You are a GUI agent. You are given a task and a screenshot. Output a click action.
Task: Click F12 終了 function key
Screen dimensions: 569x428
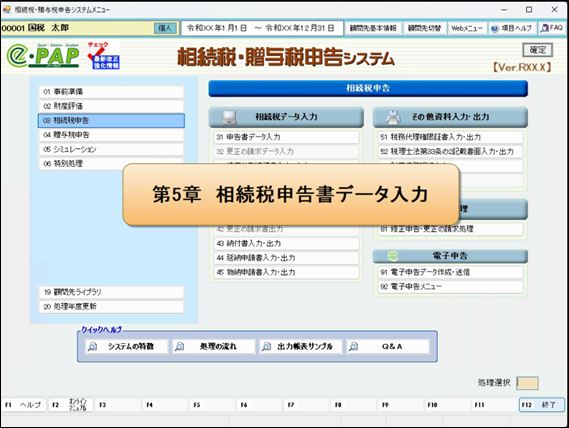click(x=542, y=405)
